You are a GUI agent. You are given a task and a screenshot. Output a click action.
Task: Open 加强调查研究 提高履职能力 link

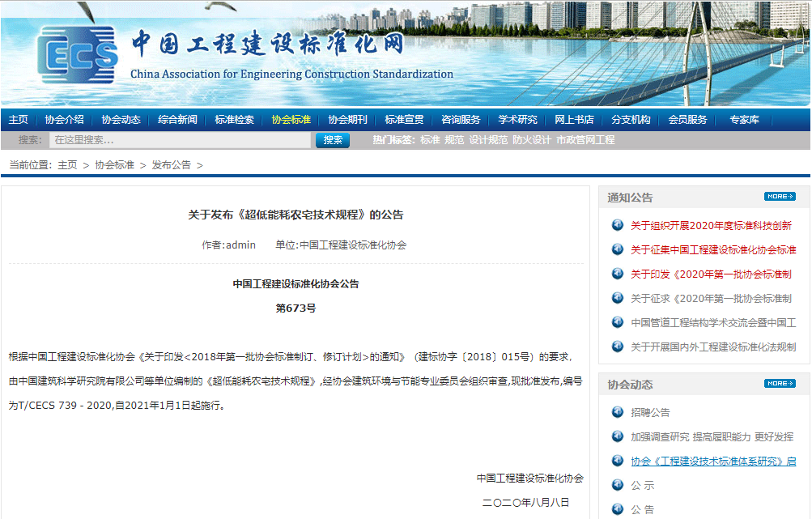pyautogui.click(x=712, y=436)
